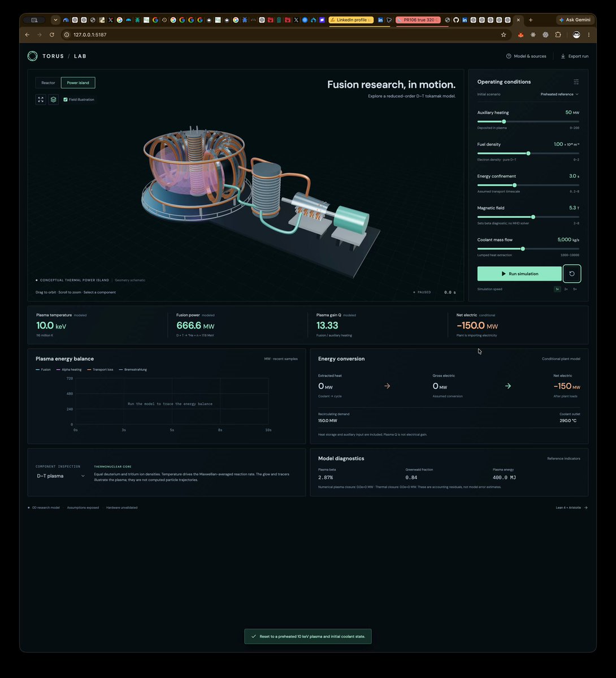Open the operating conditions settings sliders icon

pyautogui.click(x=576, y=82)
